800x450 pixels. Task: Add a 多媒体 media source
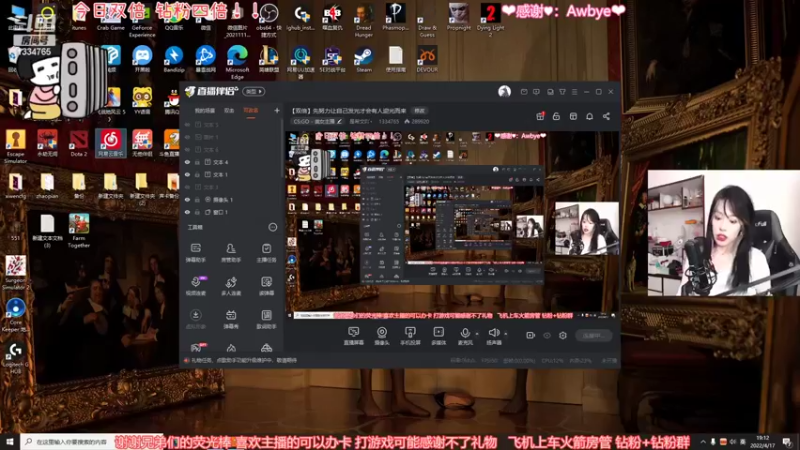(x=438, y=336)
